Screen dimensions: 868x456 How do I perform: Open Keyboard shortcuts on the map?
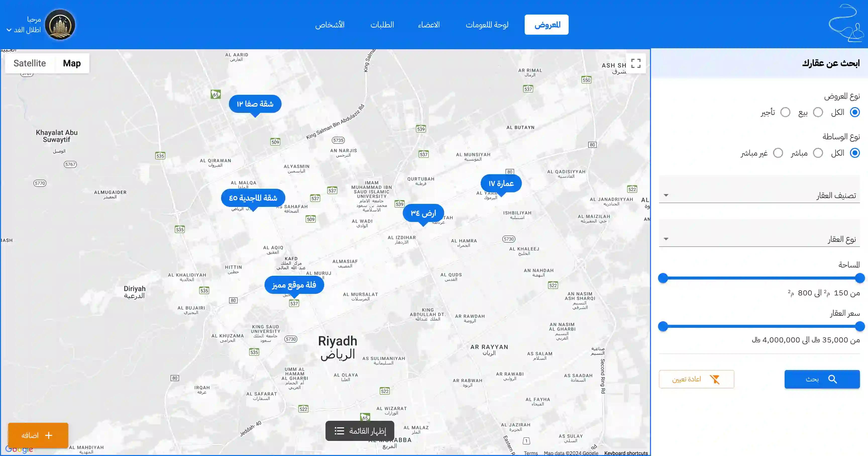click(x=626, y=453)
